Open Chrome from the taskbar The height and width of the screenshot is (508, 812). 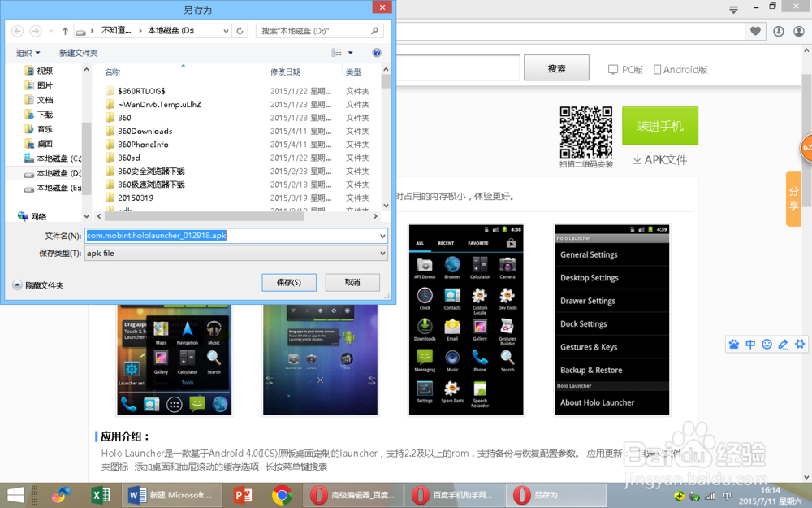(283, 496)
